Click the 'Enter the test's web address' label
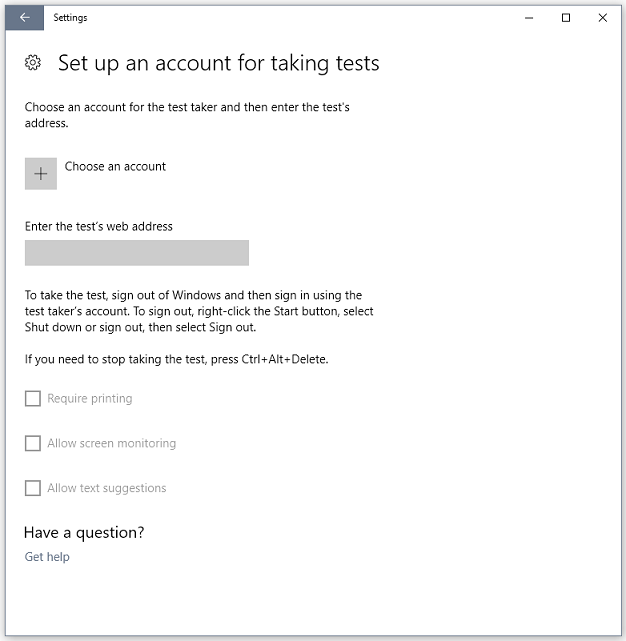 (x=99, y=226)
